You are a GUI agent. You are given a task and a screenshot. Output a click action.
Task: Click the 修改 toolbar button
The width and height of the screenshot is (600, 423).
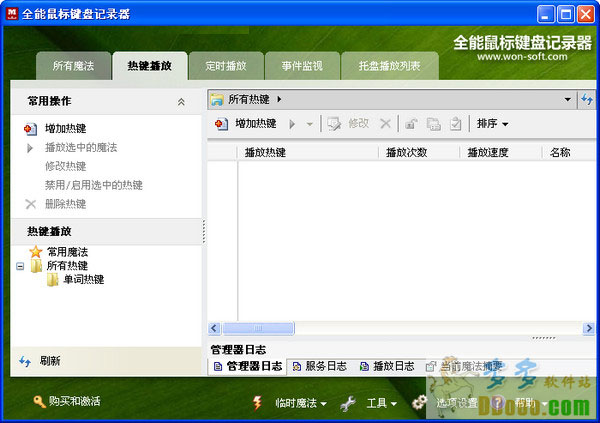[x=348, y=124]
